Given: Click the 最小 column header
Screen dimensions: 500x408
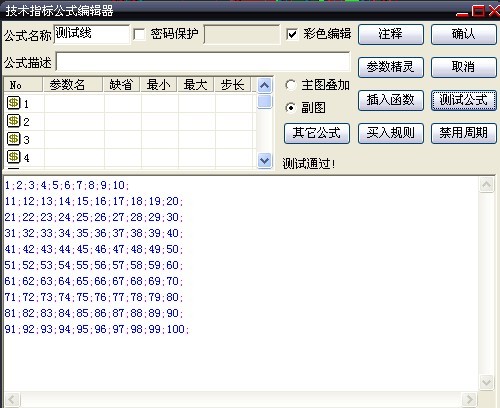Looking at the screenshot, I should point(158,85).
